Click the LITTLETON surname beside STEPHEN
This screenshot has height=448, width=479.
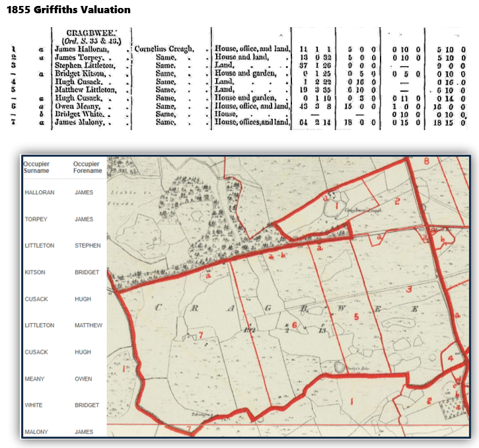click(40, 246)
